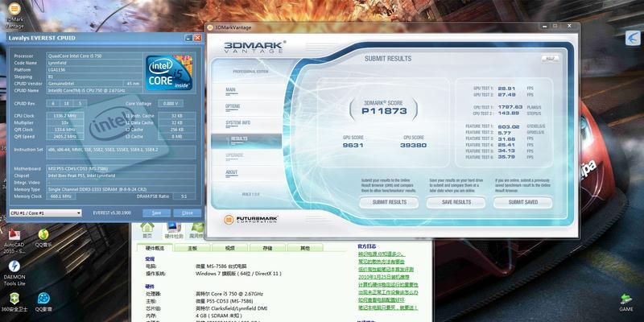Screen dimensions: 644x322
Task: Click the Save button in EVEREST CPUID
Action: tap(156, 213)
